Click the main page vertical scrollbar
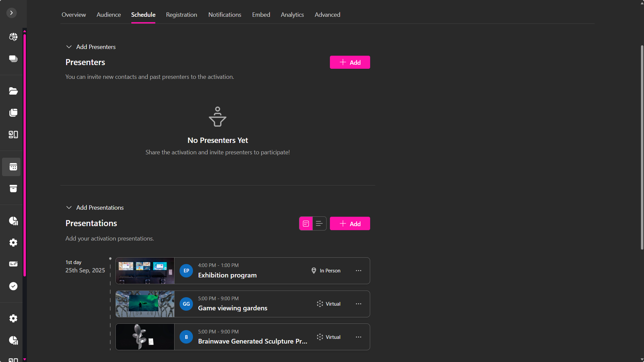 [x=642, y=148]
